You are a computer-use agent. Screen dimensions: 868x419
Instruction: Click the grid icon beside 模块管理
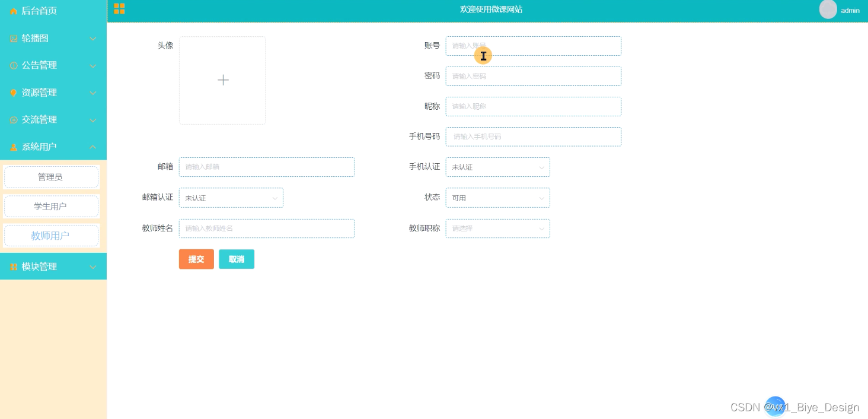(14, 267)
